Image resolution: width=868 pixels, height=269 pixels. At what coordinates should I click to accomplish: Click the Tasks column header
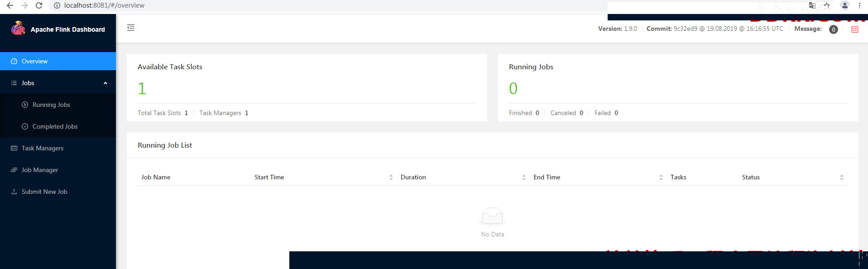pos(678,177)
